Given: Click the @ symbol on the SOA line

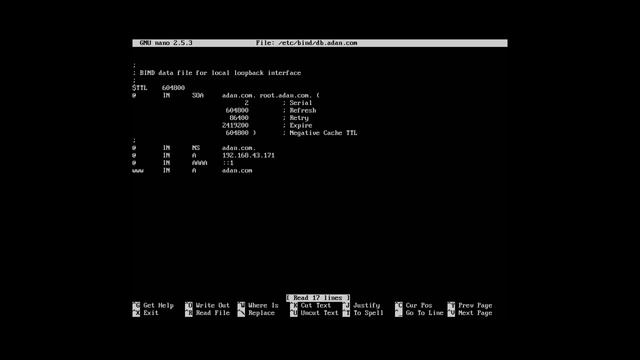Looking at the screenshot, I should pos(134,96).
